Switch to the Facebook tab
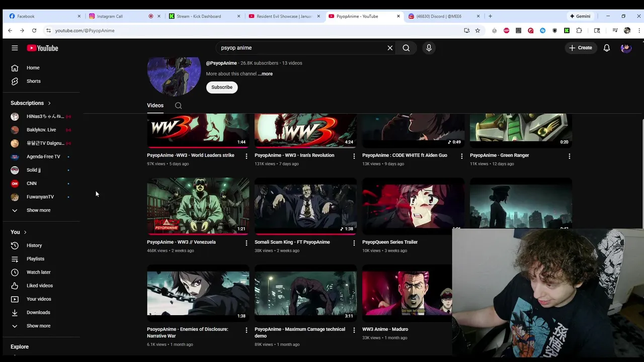Image resolution: width=644 pixels, height=362 pixels. (x=44, y=16)
